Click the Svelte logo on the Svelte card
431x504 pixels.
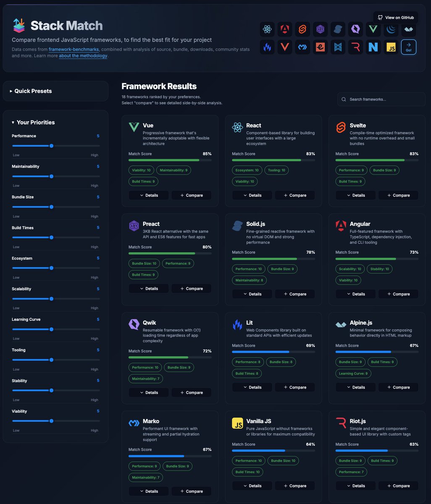click(x=341, y=127)
